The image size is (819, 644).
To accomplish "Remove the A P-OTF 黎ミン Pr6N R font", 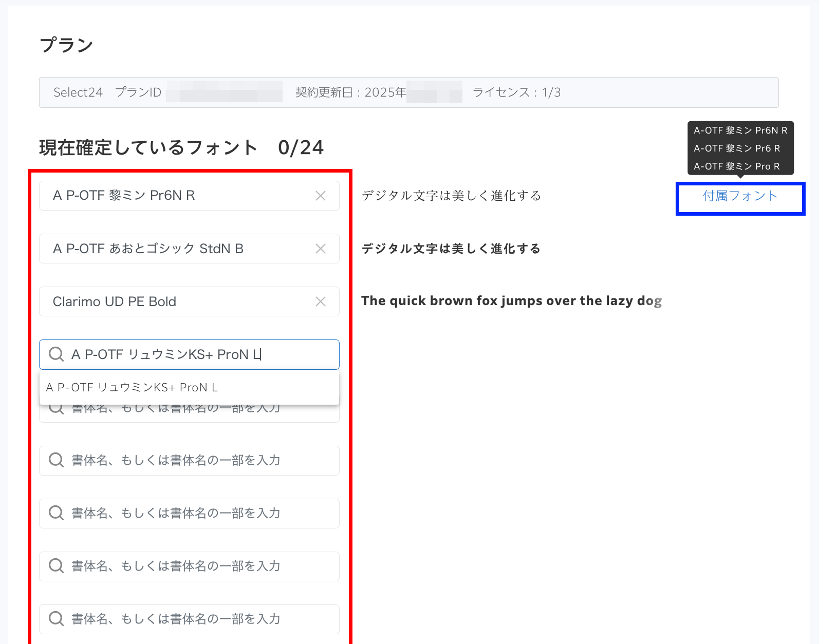I will coord(321,196).
